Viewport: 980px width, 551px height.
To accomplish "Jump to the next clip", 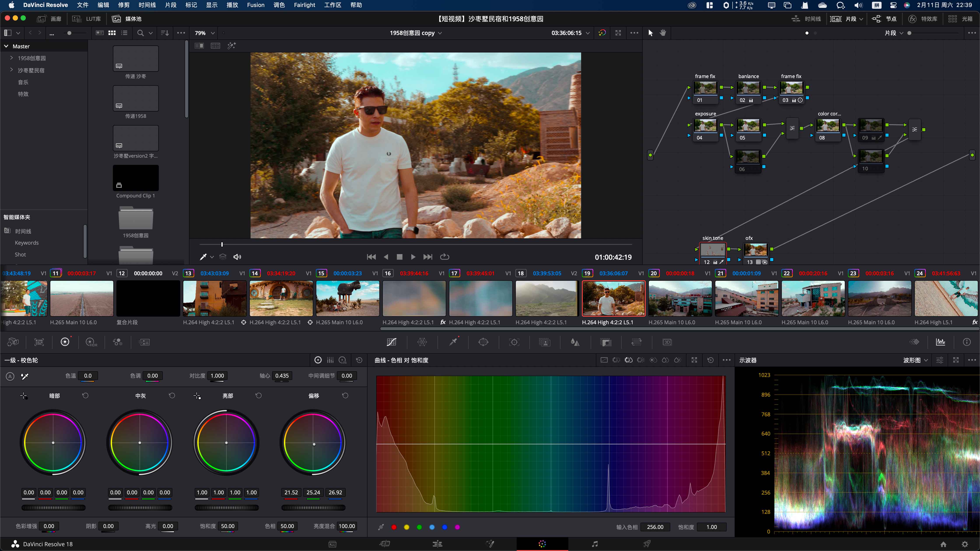I will tap(428, 257).
